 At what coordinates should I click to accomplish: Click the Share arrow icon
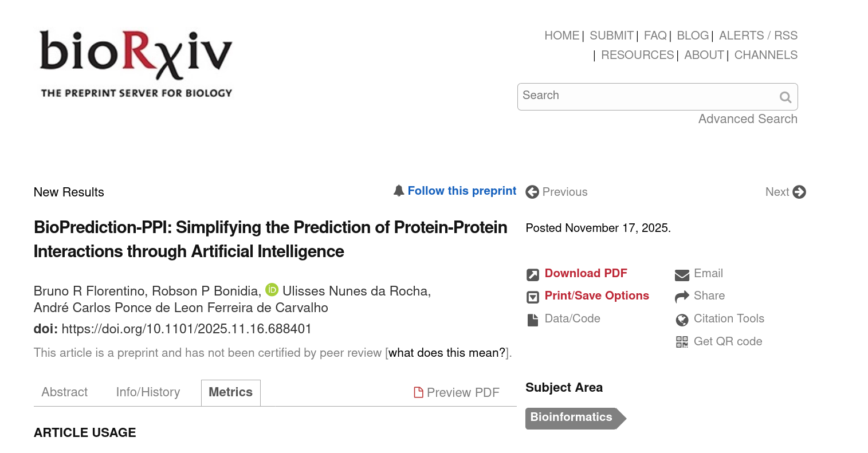coord(682,297)
